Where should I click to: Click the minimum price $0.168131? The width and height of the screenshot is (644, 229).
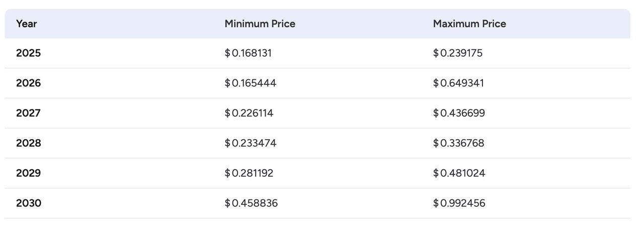coord(248,53)
